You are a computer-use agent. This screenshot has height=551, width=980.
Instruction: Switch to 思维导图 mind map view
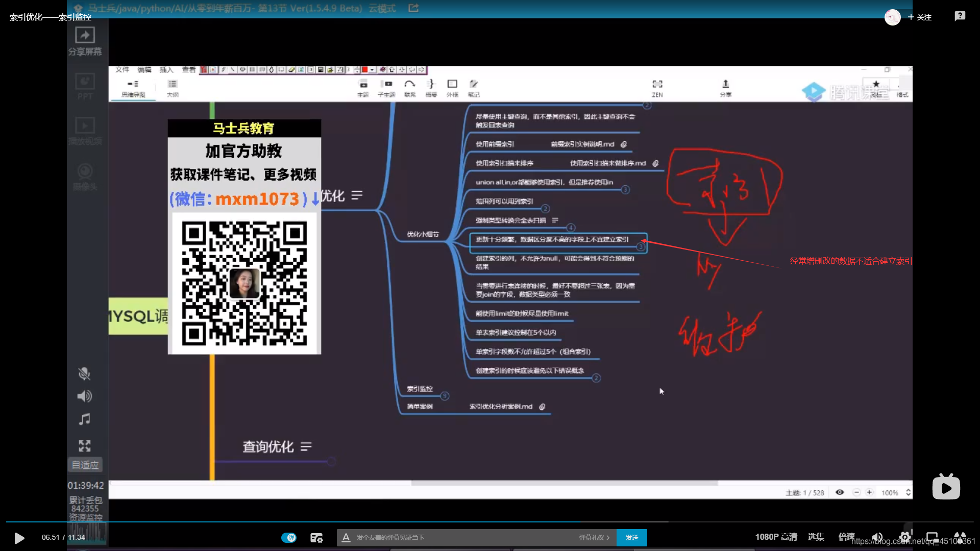point(133,88)
